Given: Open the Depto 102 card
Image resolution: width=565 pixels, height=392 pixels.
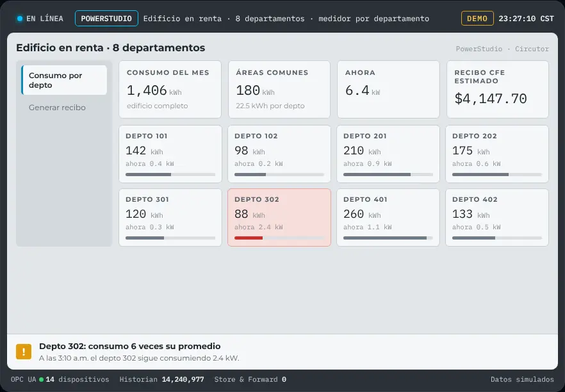Looking at the screenshot, I should coord(279,154).
